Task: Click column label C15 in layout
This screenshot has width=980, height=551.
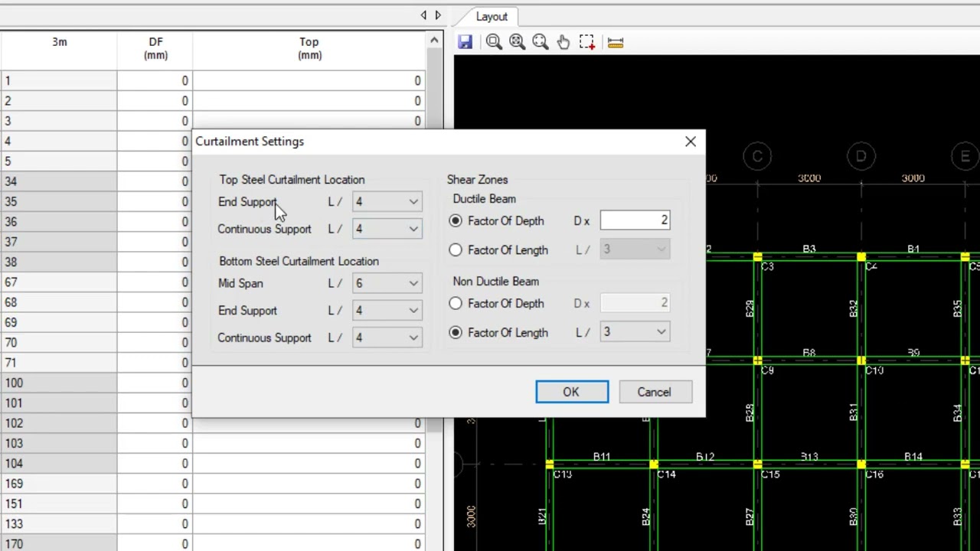Action: [x=770, y=474]
